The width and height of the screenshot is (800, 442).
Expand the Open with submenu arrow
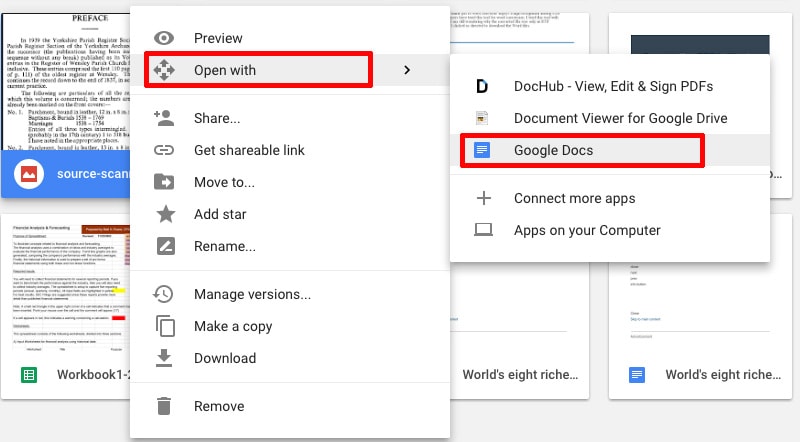pyautogui.click(x=407, y=70)
